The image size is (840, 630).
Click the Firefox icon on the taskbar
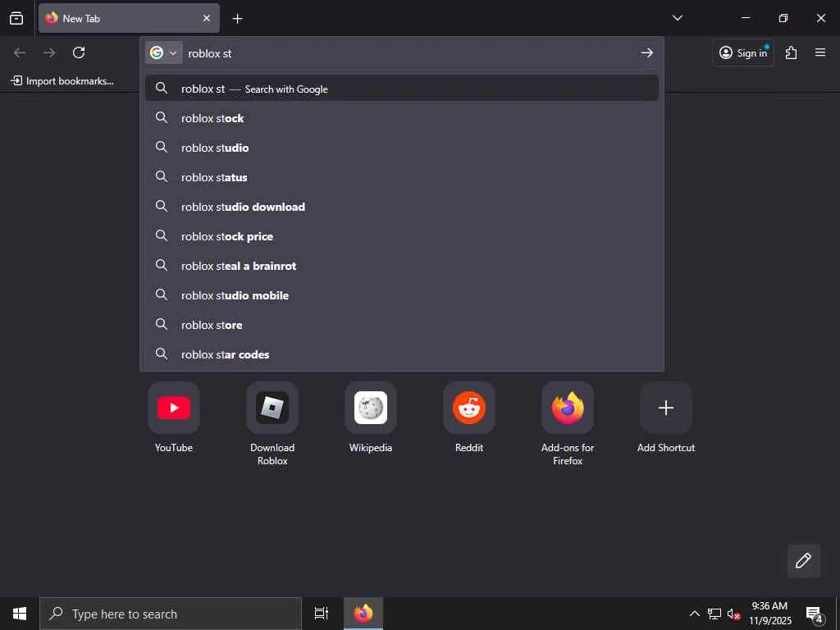pyautogui.click(x=363, y=614)
